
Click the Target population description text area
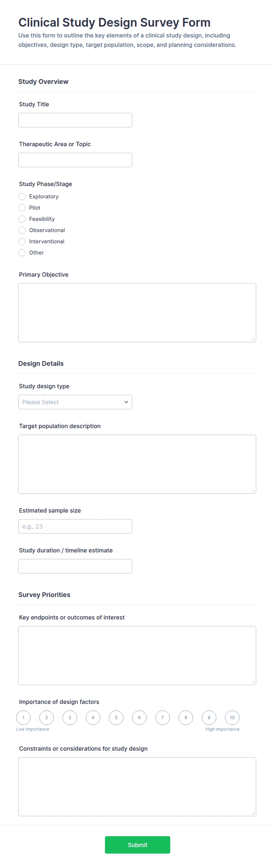[137, 464]
